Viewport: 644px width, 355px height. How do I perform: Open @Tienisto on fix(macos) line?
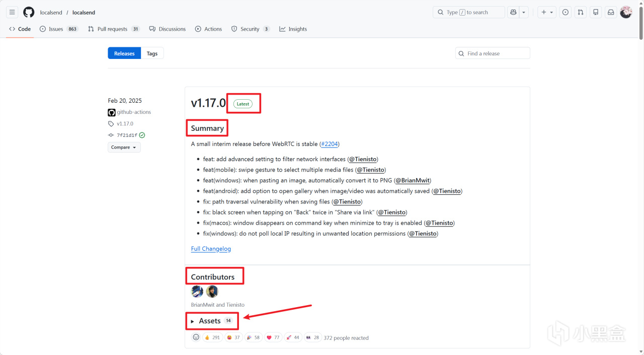439,223
